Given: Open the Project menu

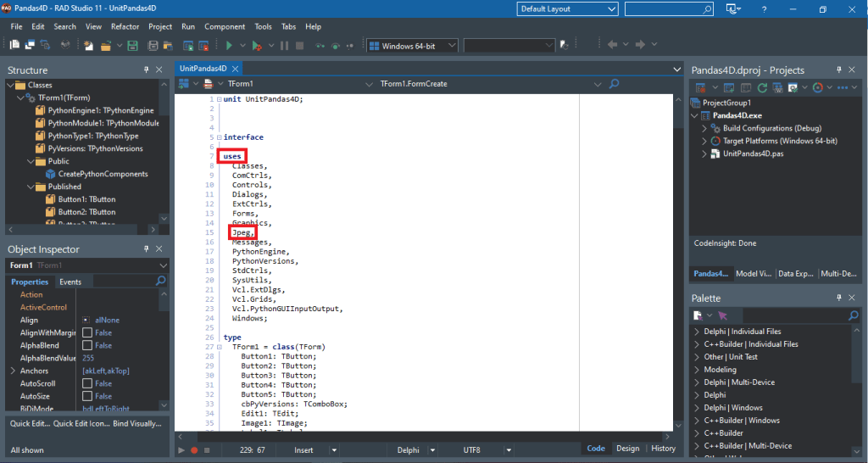Looking at the screenshot, I should pyautogui.click(x=160, y=26).
